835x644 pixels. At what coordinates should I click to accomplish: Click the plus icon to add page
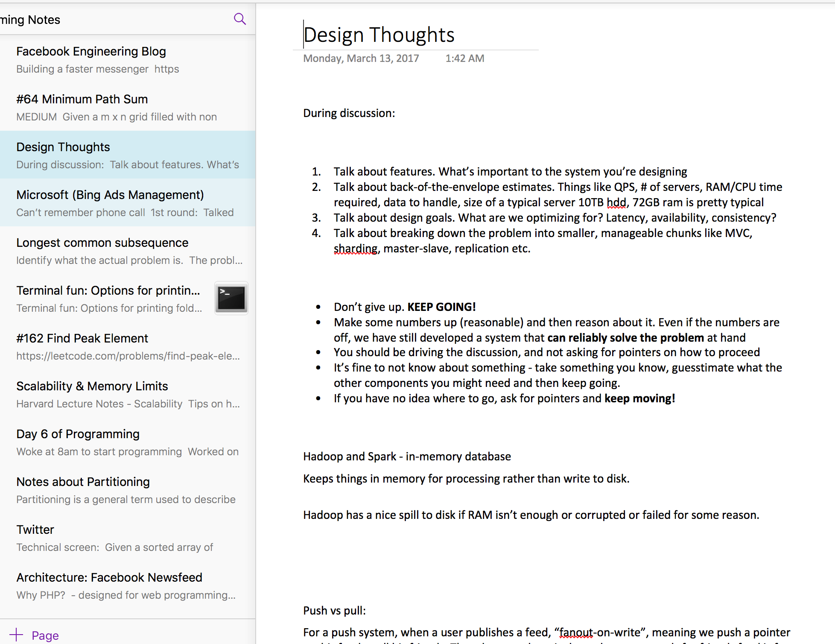[x=16, y=635]
